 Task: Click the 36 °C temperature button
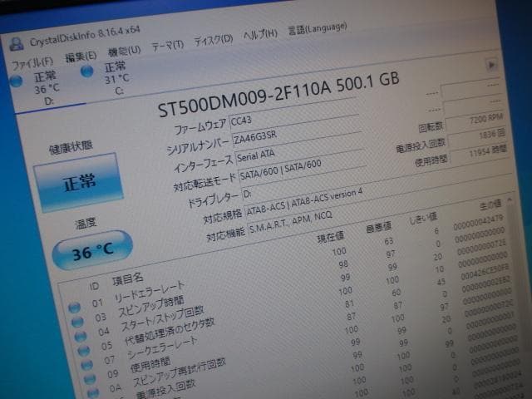click(x=92, y=250)
